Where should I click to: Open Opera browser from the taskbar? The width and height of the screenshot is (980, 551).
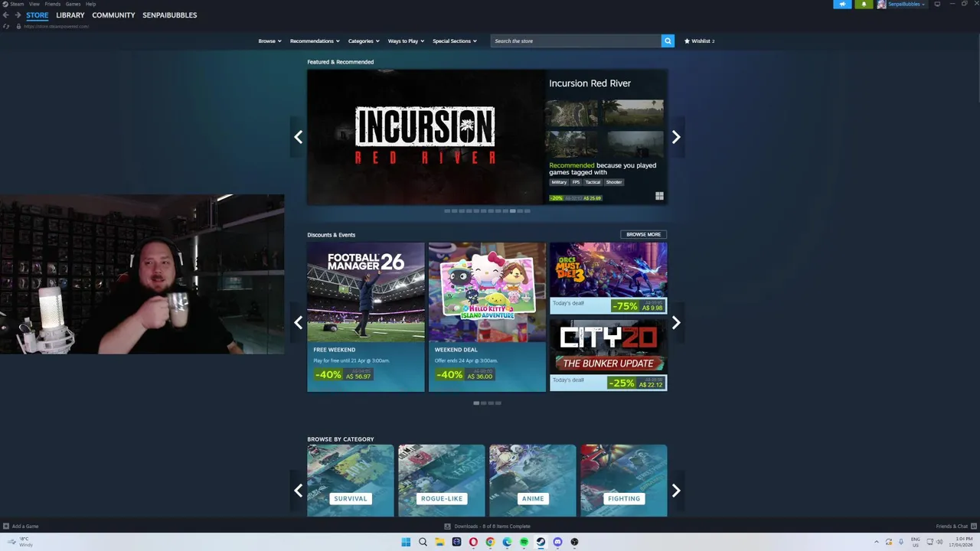point(473,542)
